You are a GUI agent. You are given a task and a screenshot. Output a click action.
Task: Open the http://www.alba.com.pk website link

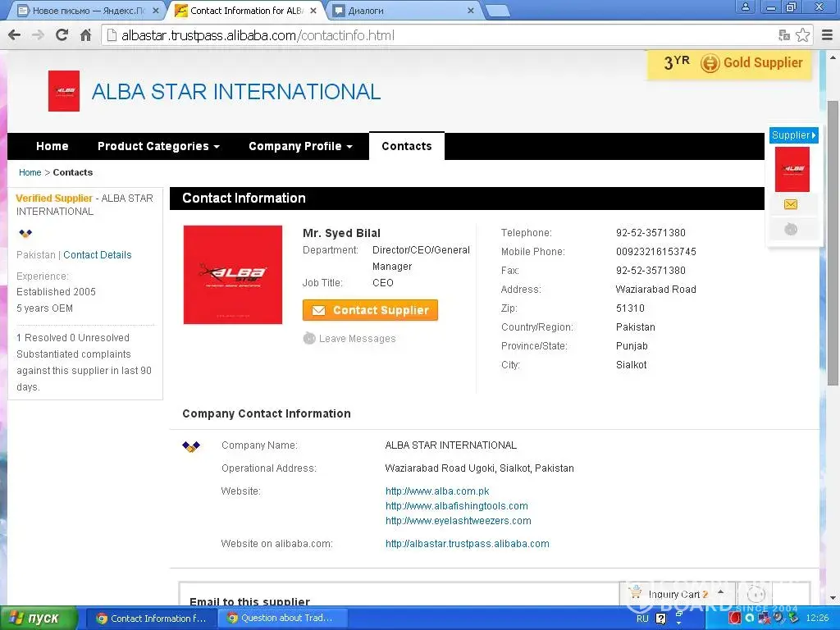(x=437, y=491)
